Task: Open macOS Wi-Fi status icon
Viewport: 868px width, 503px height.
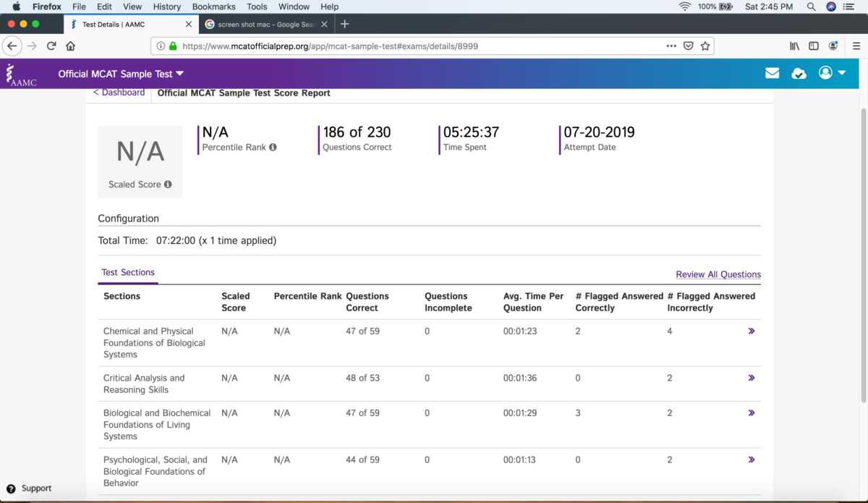Action: tap(684, 7)
